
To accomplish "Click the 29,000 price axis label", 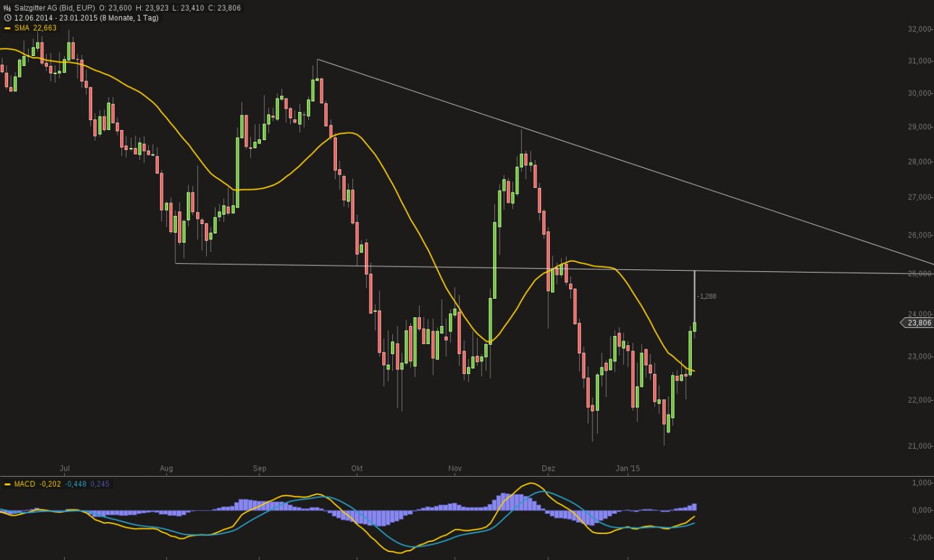I will coord(919,127).
